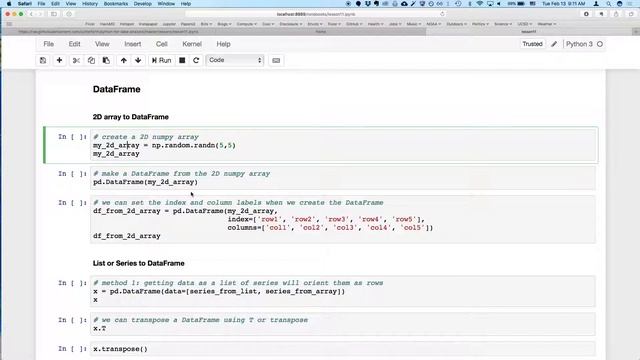Viewport: 640px width, 360px height.
Task: Click the 'List or Series to DataFrame' heading
Action: click(138, 263)
